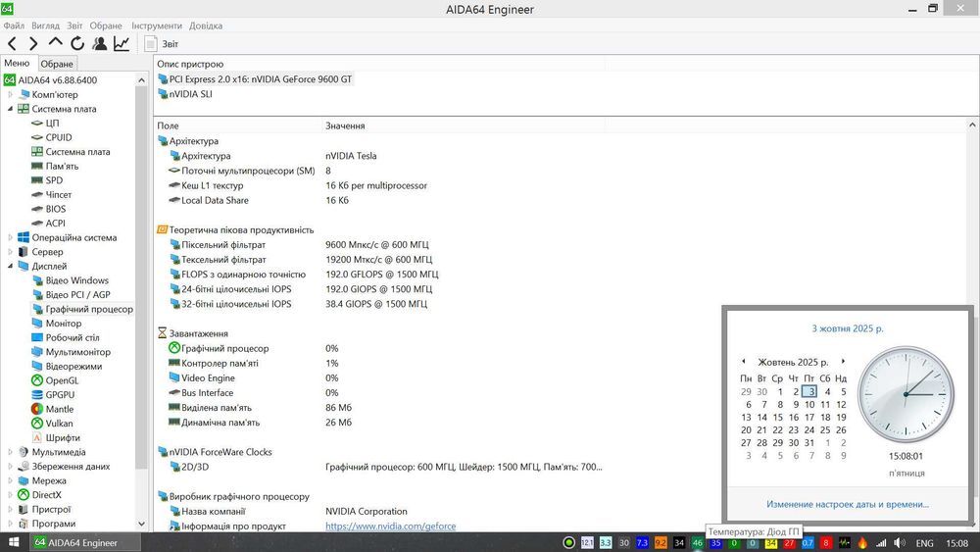Open the Файл menu
This screenshot has width=980, height=552.
[x=14, y=25]
